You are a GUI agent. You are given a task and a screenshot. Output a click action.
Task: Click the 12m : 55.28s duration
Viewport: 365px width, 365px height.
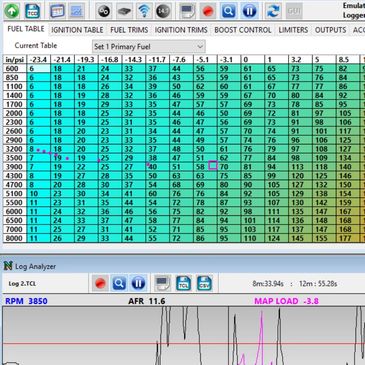coord(318,284)
